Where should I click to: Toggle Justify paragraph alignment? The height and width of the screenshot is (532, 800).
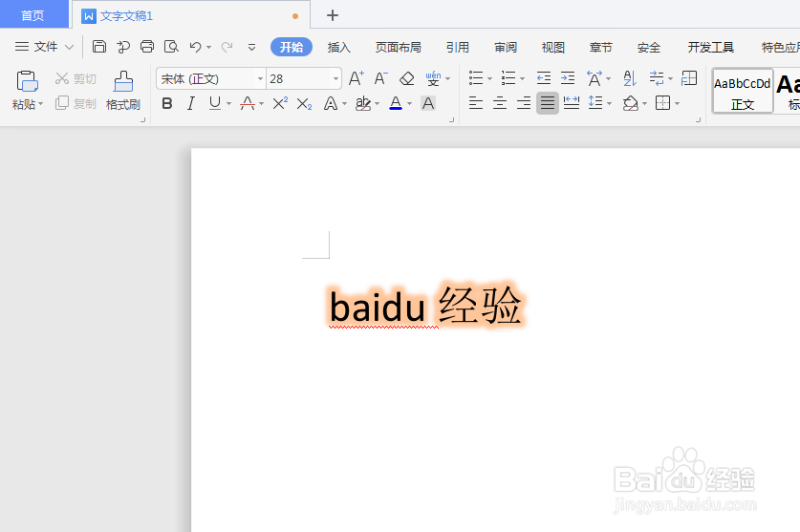coord(548,103)
